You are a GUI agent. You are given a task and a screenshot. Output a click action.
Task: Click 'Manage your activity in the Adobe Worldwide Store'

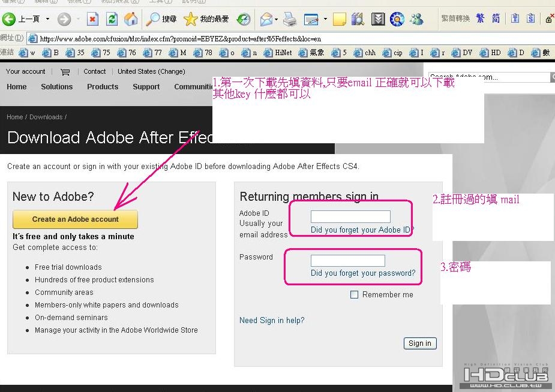coord(116,330)
